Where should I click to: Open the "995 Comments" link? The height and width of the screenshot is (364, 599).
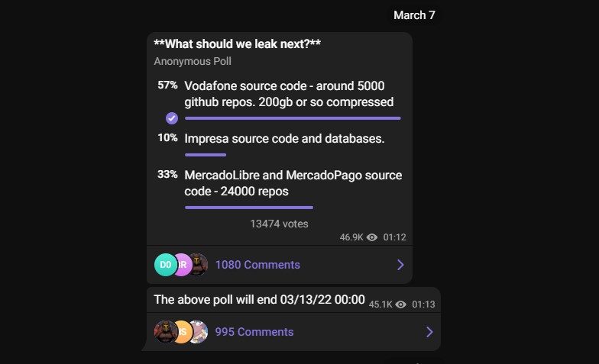(254, 332)
